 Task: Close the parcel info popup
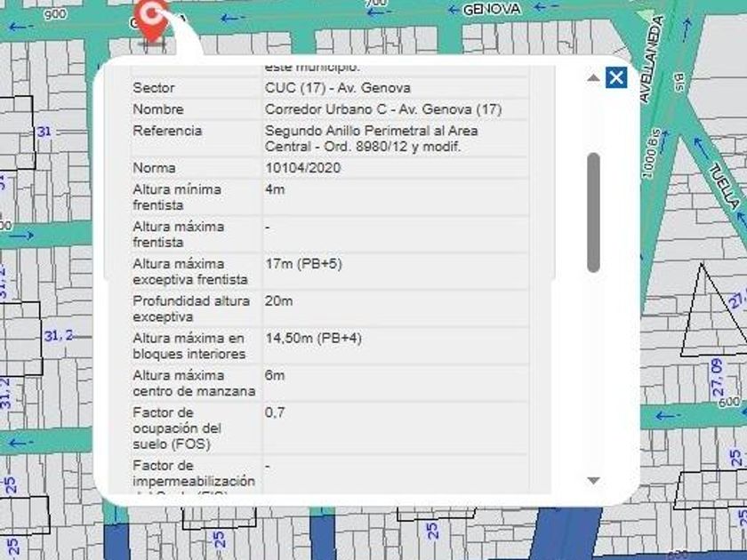click(615, 77)
